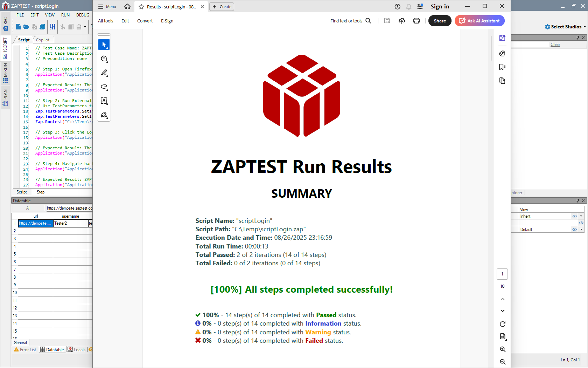Click New File icon in ZAPTEST toolbar

(18, 27)
